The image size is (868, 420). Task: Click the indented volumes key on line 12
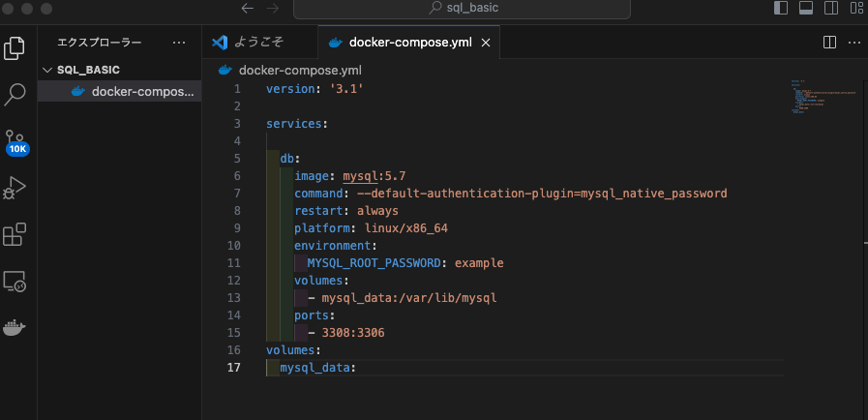(x=318, y=281)
